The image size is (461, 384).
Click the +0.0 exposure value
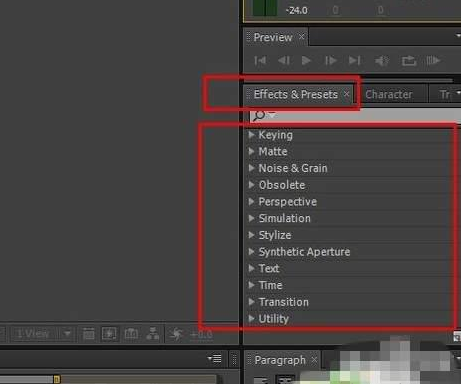coord(201,334)
